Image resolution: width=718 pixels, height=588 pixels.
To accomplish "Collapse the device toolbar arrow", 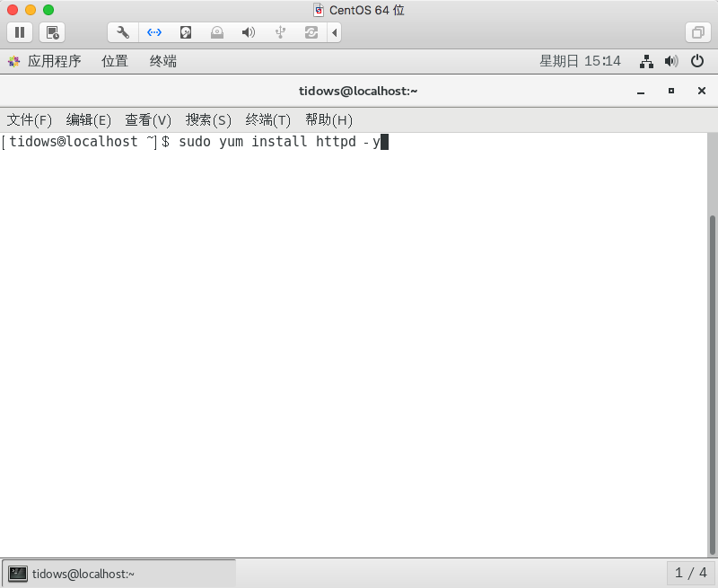I will (x=334, y=32).
